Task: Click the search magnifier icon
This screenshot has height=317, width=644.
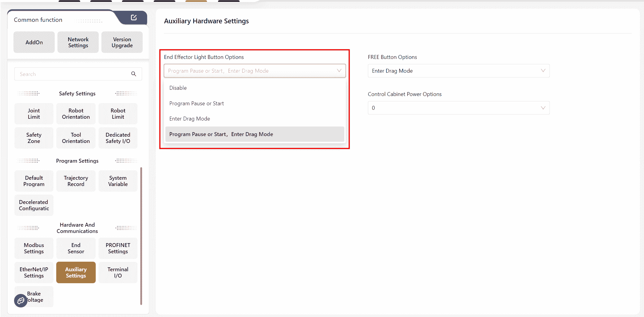Action: tap(134, 74)
